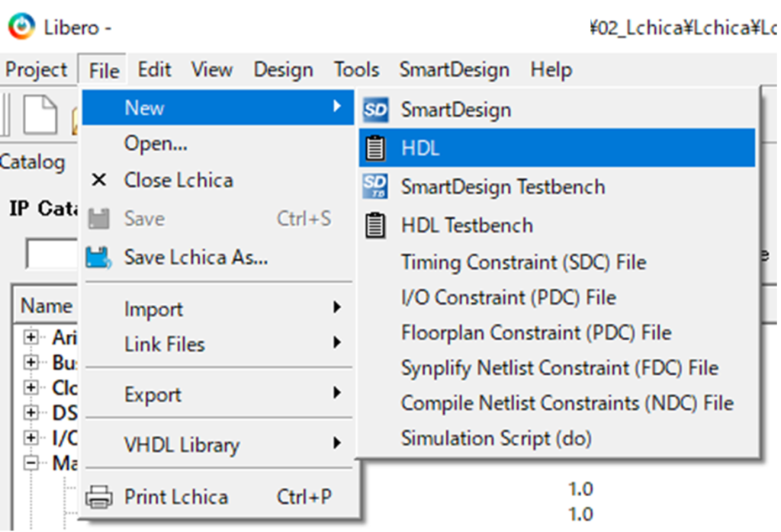Image resolution: width=781 pixels, height=532 pixels.
Task: Click the SmartDesign Testbench icon
Action: click(x=375, y=187)
